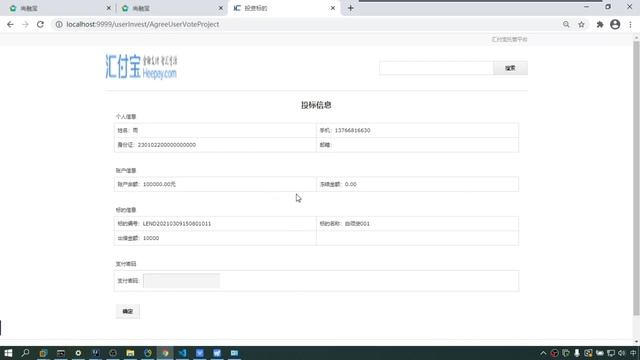This screenshot has width=640, height=360.
Task: Click the site info icon in address bar
Action: point(59,24)
